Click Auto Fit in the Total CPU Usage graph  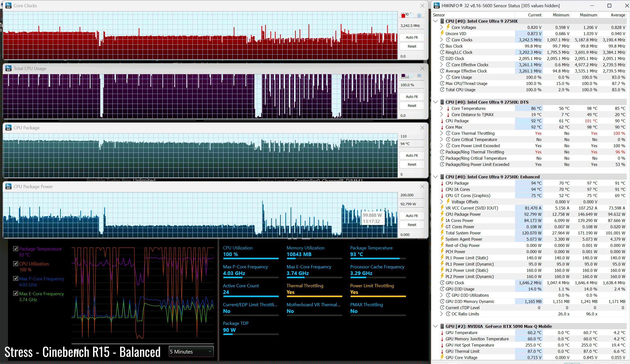click(412, 97)
